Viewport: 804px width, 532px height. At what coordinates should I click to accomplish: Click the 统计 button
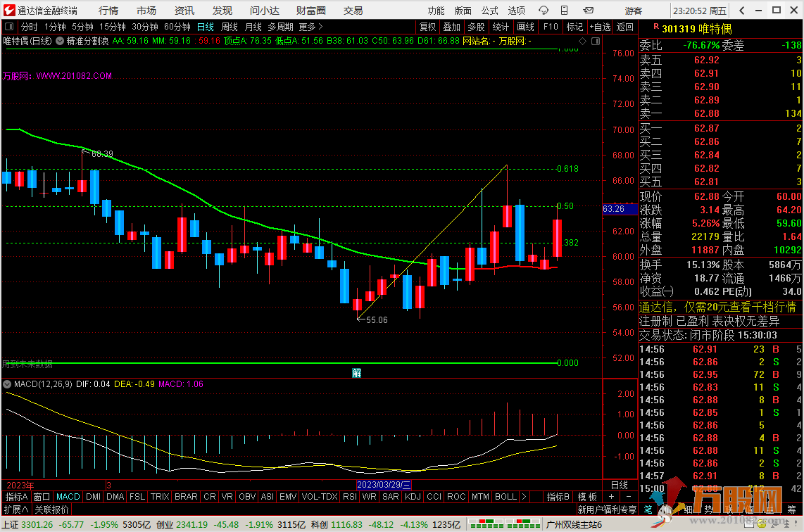(501, 27)
